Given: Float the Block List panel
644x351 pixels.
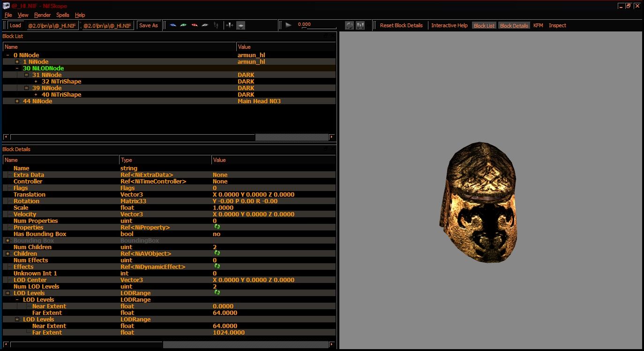Looking at the screenshot, I should point(326,36).
